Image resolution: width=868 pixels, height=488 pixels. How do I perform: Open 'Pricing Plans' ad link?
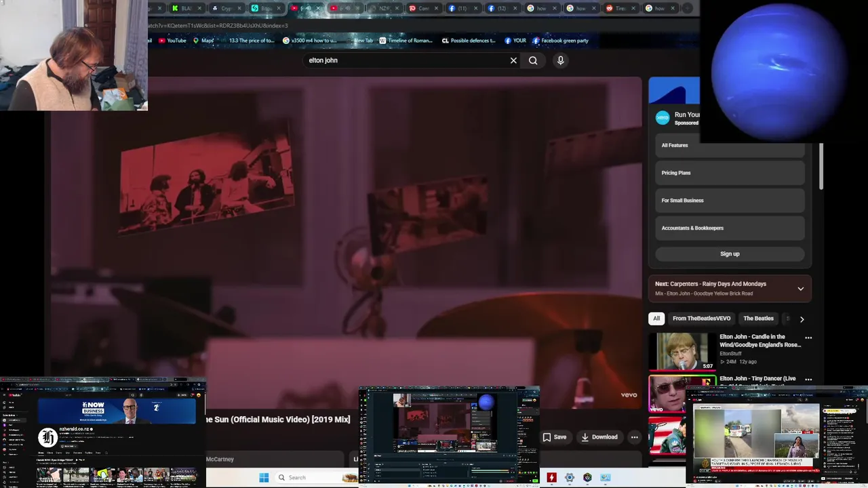(x=730, y=173)
